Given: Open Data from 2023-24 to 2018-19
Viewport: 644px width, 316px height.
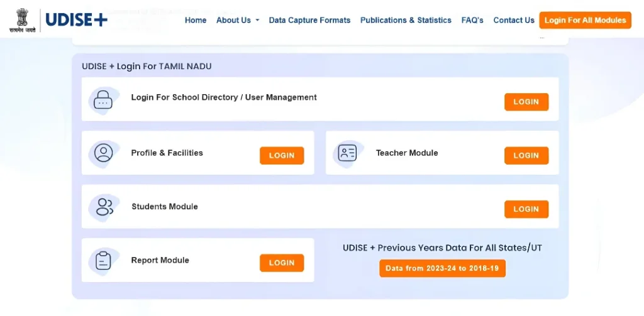Looking at the screenshot, I should pos(442,268).
